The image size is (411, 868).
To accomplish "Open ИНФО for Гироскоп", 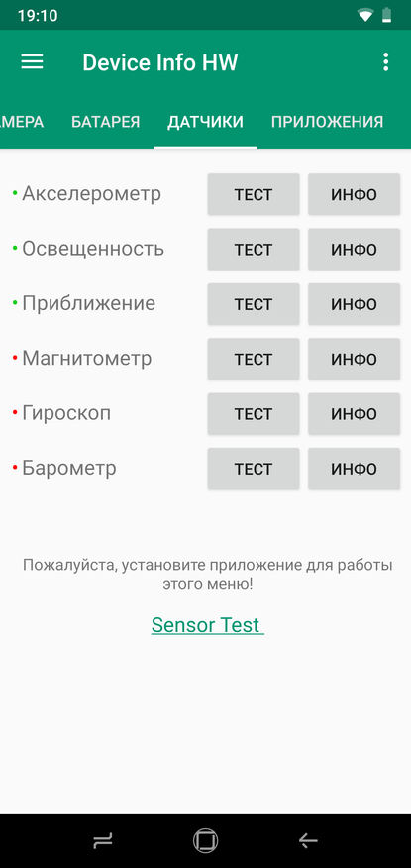I will click(354, 413).
